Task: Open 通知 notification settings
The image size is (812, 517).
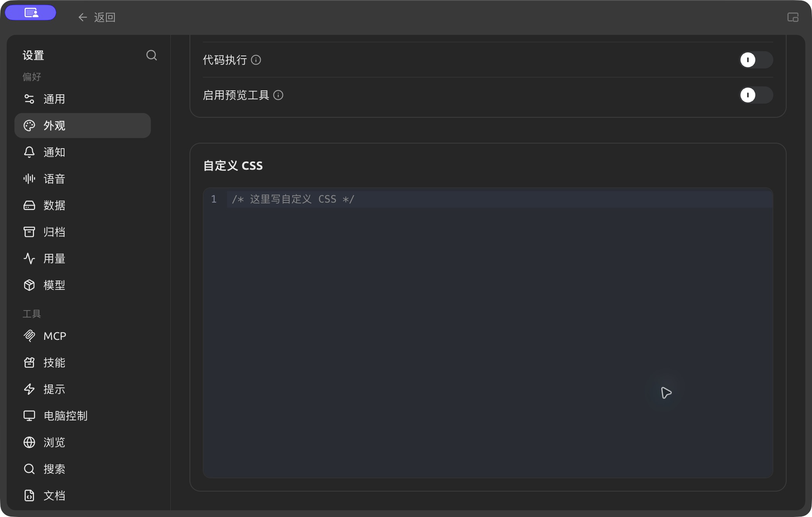Action: pos(82,152)
